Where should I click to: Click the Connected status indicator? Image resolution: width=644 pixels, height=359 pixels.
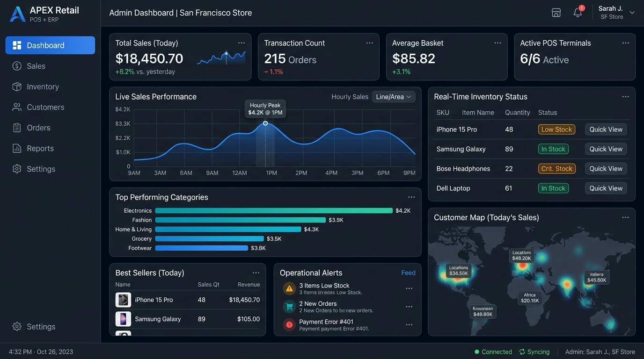[493, 352]
